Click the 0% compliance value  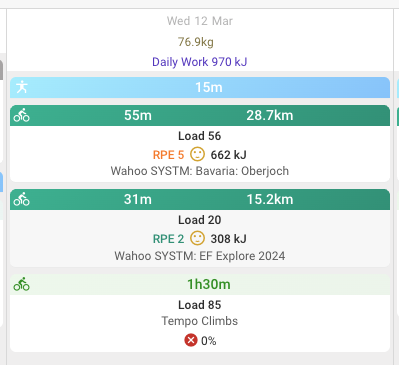pyautogui.click(x=209, y=341)
